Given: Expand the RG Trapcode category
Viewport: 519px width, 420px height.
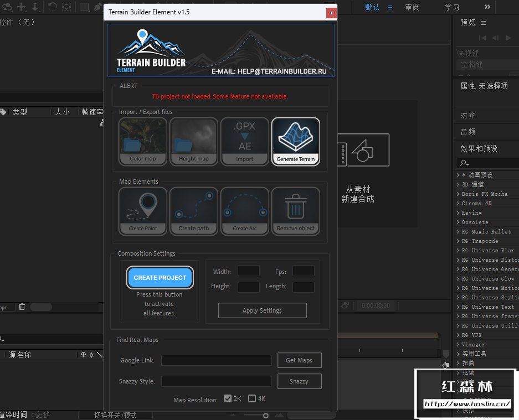Looking at the screenshot, I should tap(458, 241).
